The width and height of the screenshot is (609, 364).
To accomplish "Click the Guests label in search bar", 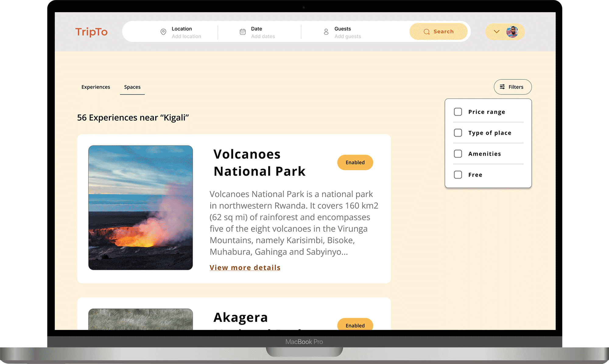I will [x=343, y=29].
